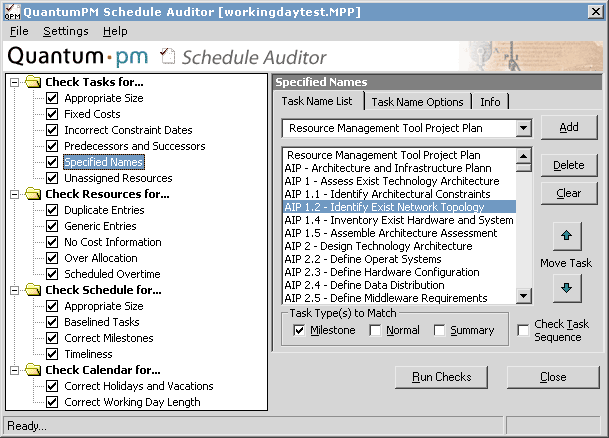Collapse the Check Schedule for tree node
Screen dimensions: 609x438
point(14,290)
